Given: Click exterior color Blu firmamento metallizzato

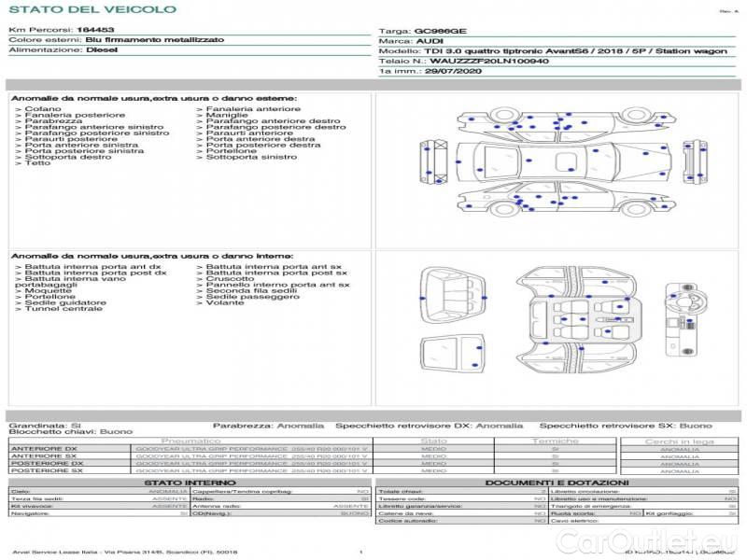Looking at the screenshot, I should tap(154, 40).
